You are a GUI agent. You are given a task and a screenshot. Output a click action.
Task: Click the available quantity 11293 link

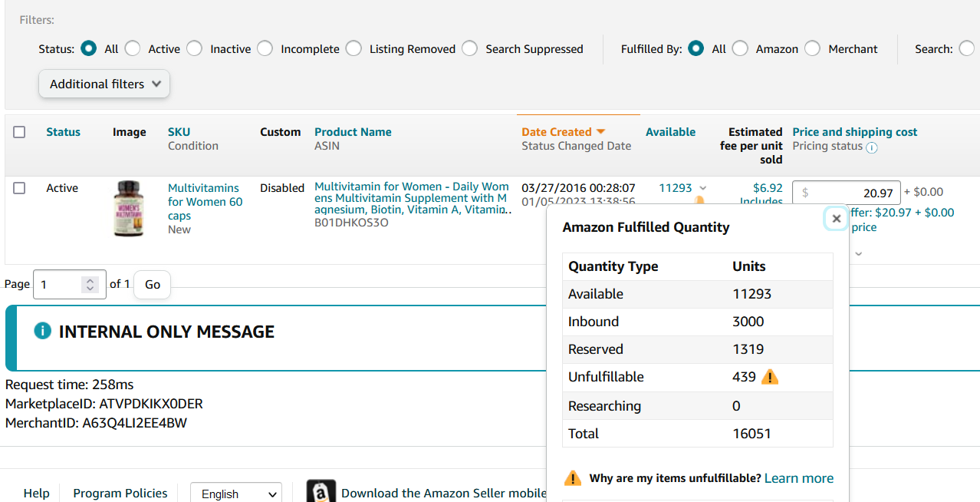click(676, 188)
